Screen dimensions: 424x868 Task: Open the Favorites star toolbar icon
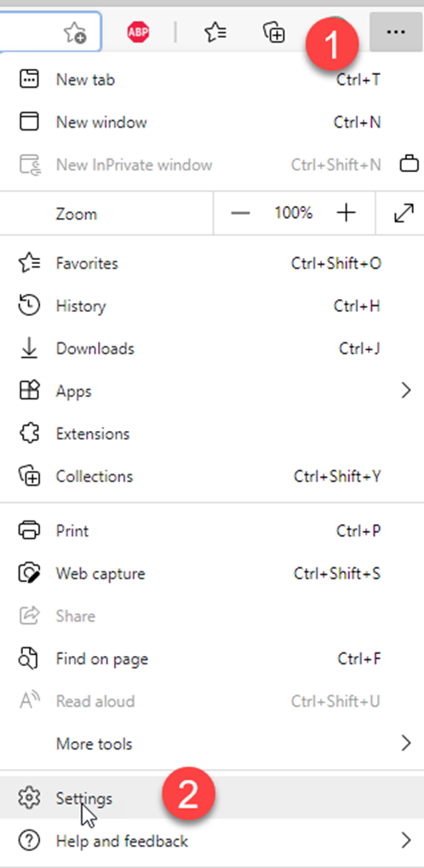pos(215,32)
